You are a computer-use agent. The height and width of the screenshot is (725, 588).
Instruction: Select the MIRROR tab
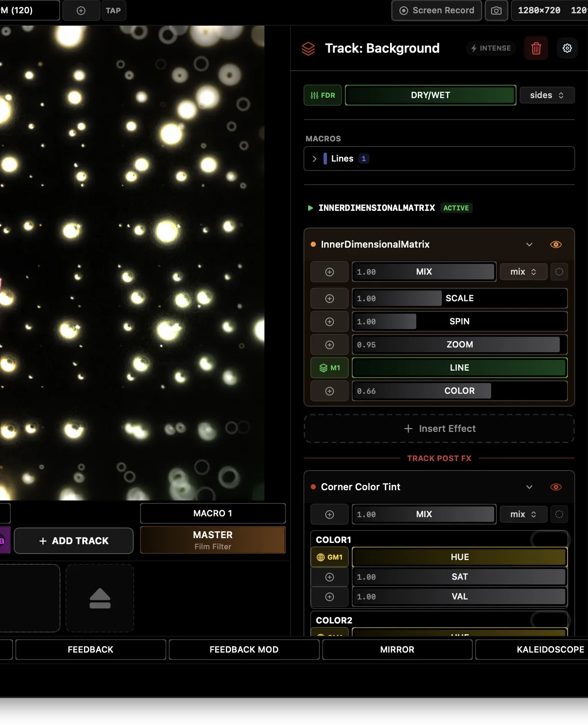[397, 650]
